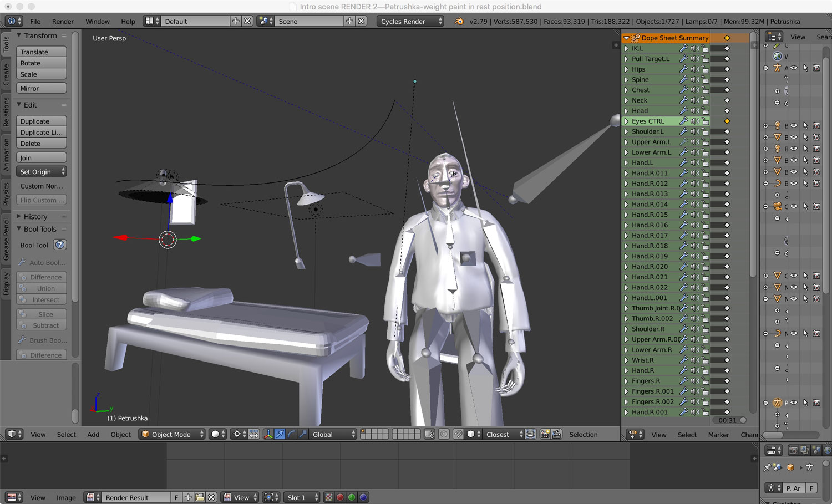
Task: Toggle visibility eye of the camera object in outliner
Action: (794, 206)
